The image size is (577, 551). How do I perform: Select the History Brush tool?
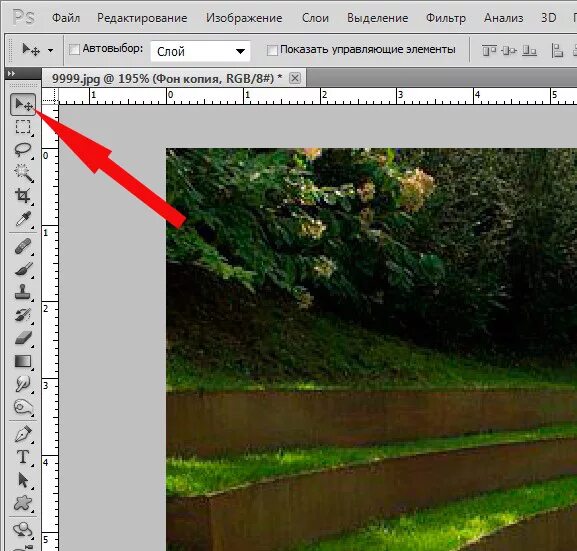pyautogui.click(x=23, y=315)
